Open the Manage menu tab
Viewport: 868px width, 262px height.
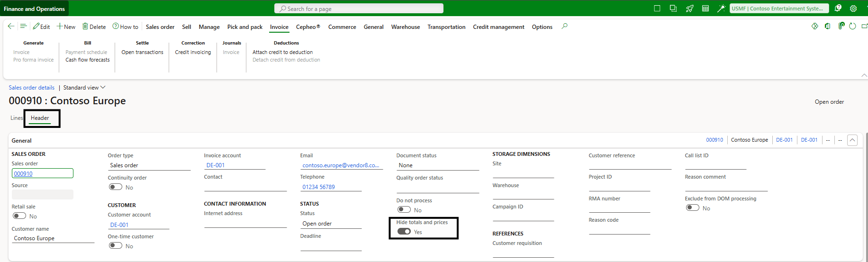coord(209,27)
